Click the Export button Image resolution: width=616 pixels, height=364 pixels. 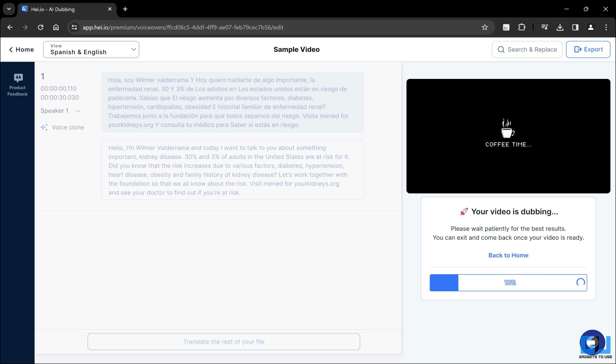coord(588,49)
